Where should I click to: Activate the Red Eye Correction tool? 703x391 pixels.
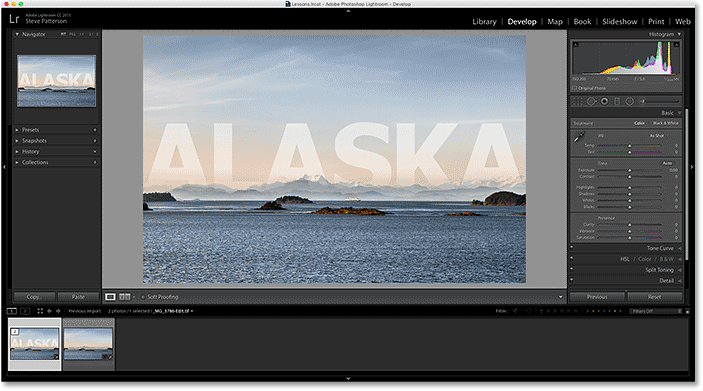pyautogui.click(x=604, y=102)
